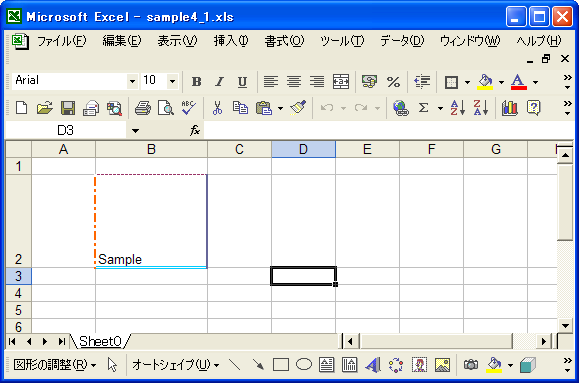This screenshot has width=579, height=383.
Task: Apply red Font Color
Action: pyautogui.click(x=518, y=82)
